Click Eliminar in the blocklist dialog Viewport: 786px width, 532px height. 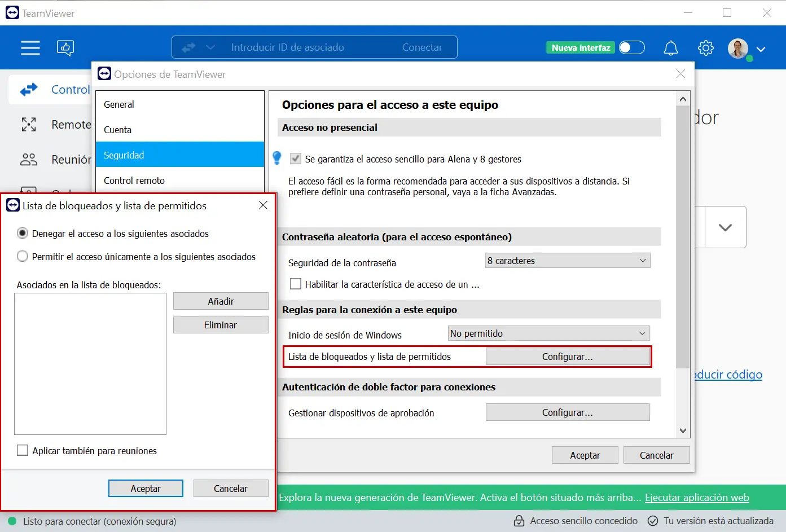pos(221,325)
